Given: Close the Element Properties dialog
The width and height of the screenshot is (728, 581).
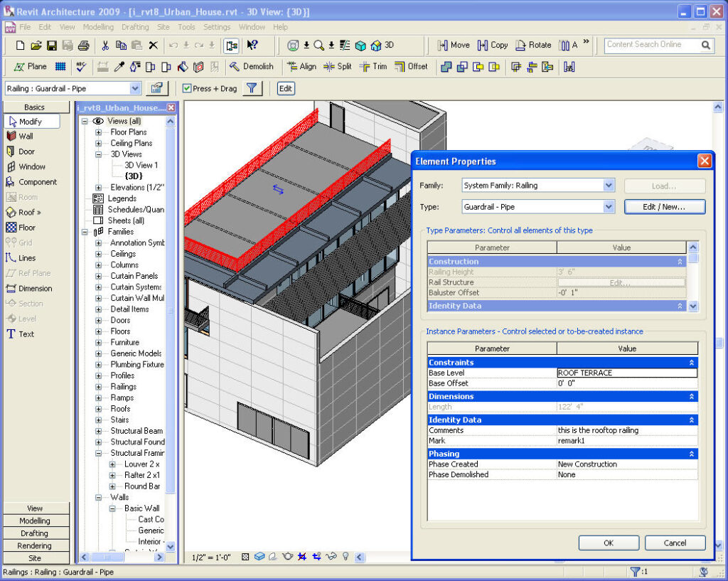Looking at the screenshot, I should tap(705, 161).
